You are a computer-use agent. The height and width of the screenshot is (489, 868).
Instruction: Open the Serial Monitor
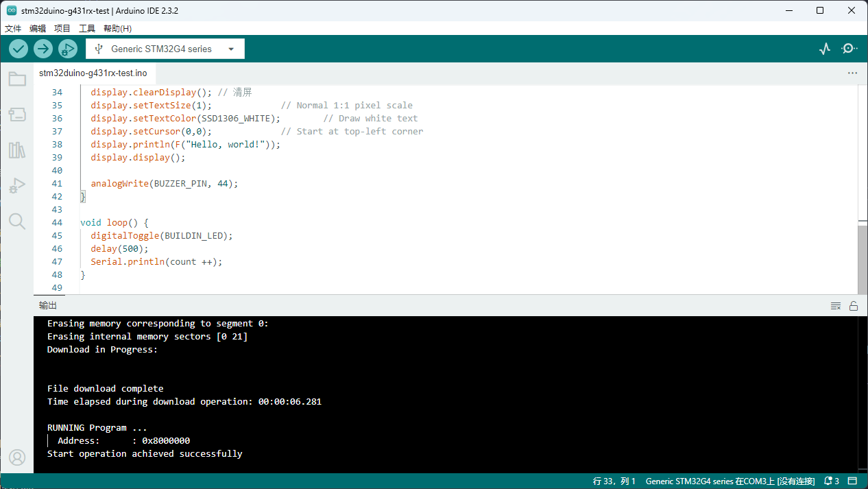(x=849, y=49)
